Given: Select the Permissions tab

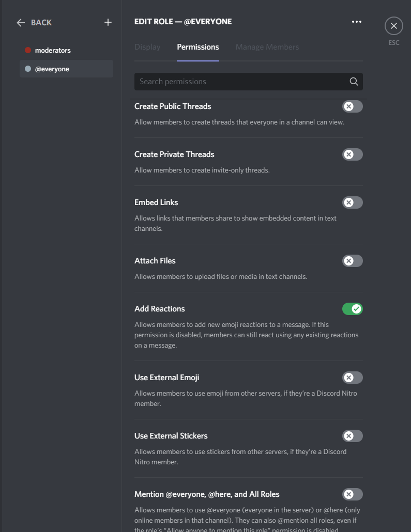Looking at the screenshot, I should [198, 46].
